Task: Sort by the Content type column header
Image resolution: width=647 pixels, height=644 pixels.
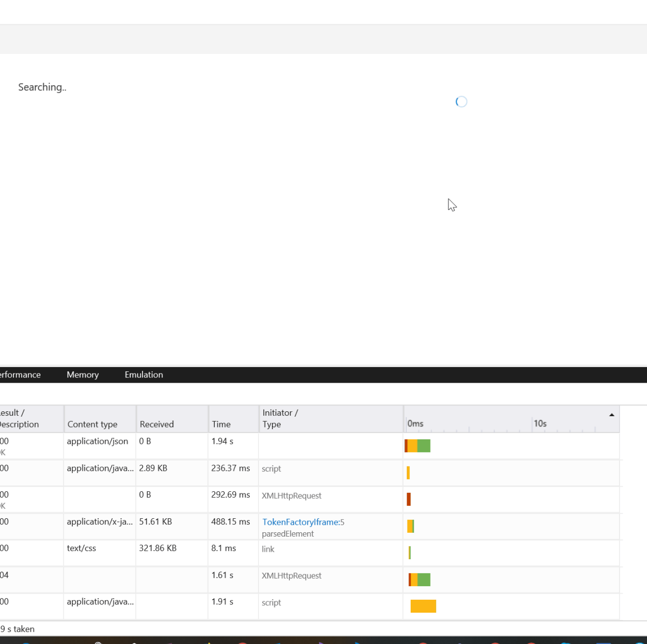Action: point(92,424)
